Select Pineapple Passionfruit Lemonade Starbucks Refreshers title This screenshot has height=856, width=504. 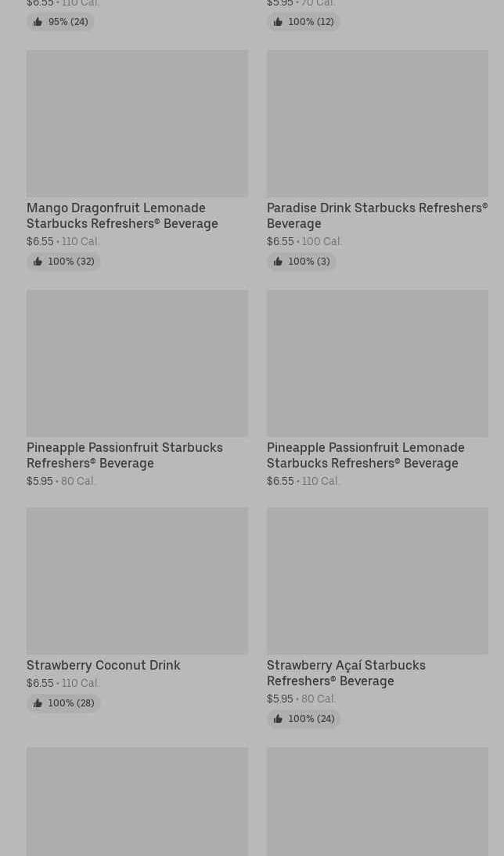click(x=365, y=455)
